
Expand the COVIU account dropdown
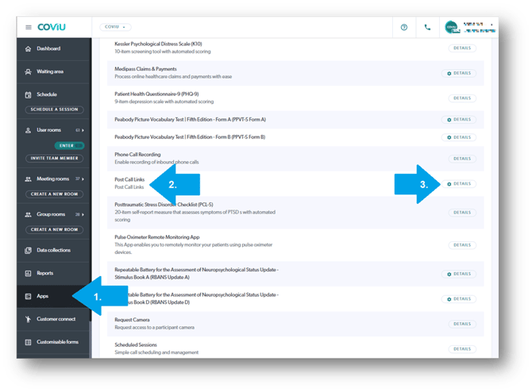click(x=115, y=27)
